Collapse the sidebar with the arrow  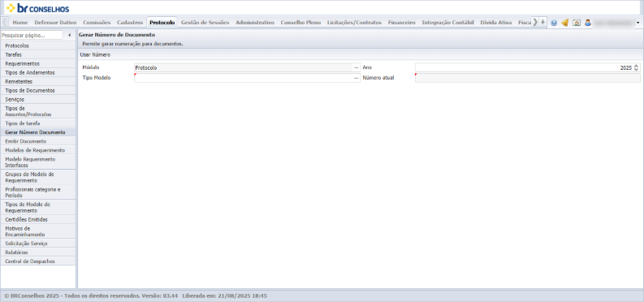pos(69,35)
